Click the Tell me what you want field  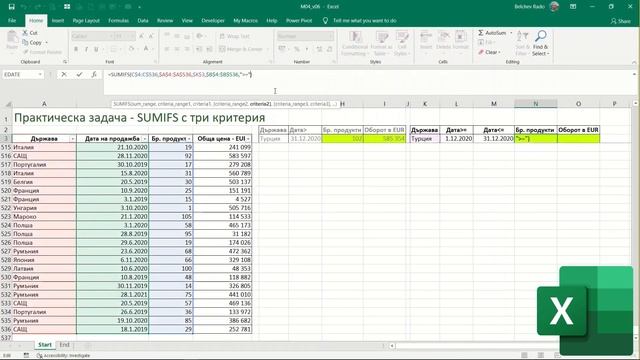[x=364, y=20]
